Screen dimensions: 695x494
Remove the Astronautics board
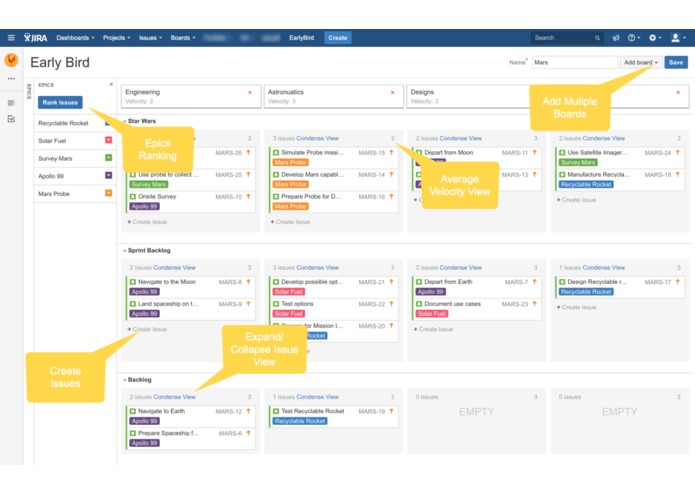pyautogui.click(x=393, y=93)
